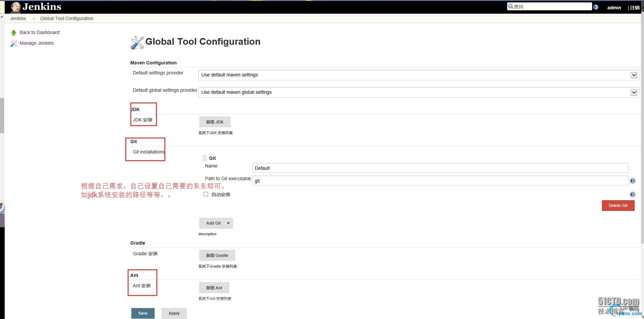Click the Jenkins butler logo icon
Screen dimensions: 644x319
click(15, 7)
